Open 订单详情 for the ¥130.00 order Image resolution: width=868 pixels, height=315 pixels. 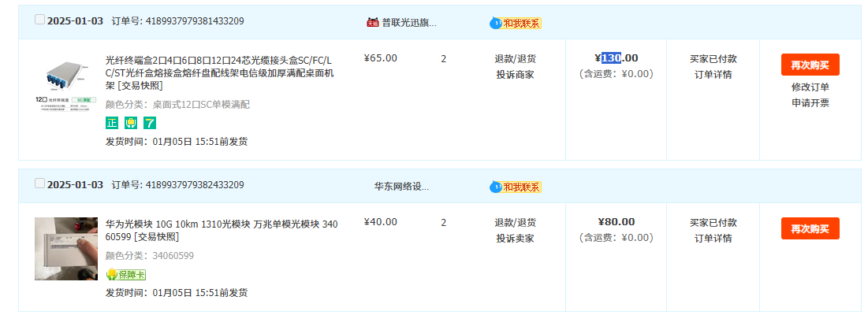[x=713, y=75]
